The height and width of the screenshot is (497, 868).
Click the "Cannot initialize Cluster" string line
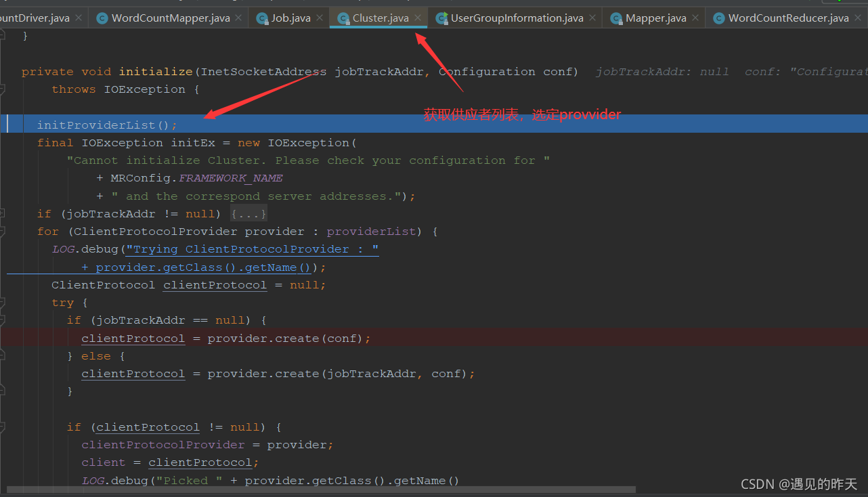click(x=308, y=160)
